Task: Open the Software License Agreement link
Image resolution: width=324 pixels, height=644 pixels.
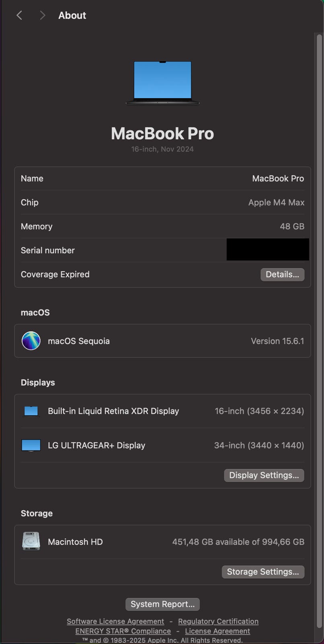Action: tap(115, 621)
